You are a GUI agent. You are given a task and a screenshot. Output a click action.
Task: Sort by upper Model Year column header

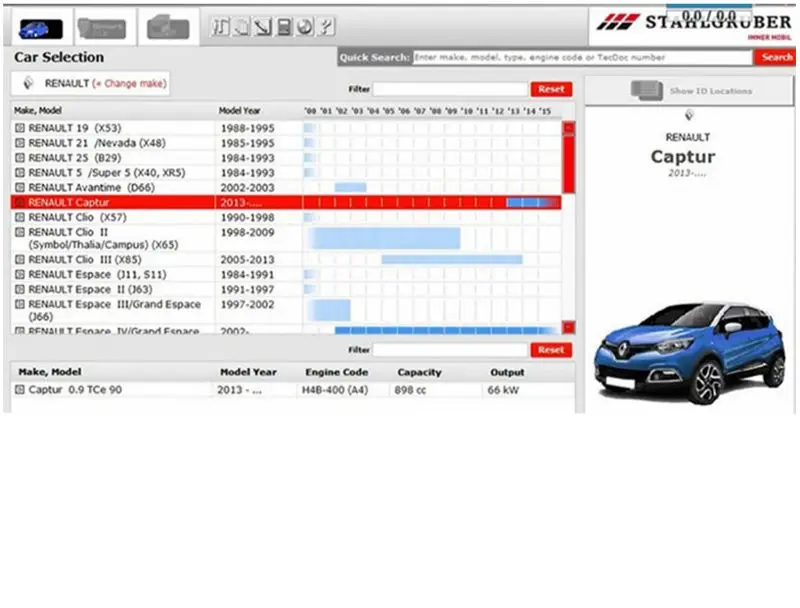point(239,111)
